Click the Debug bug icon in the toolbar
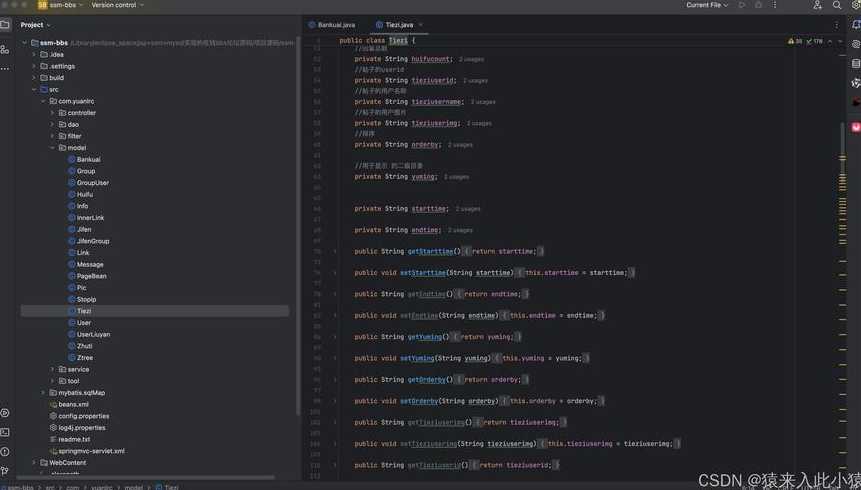 point(758,5)
